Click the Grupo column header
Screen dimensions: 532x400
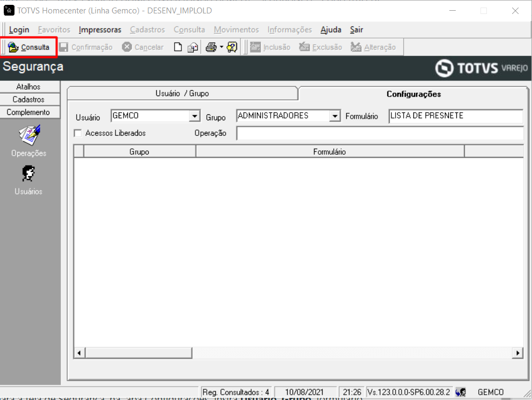[140, 151]
